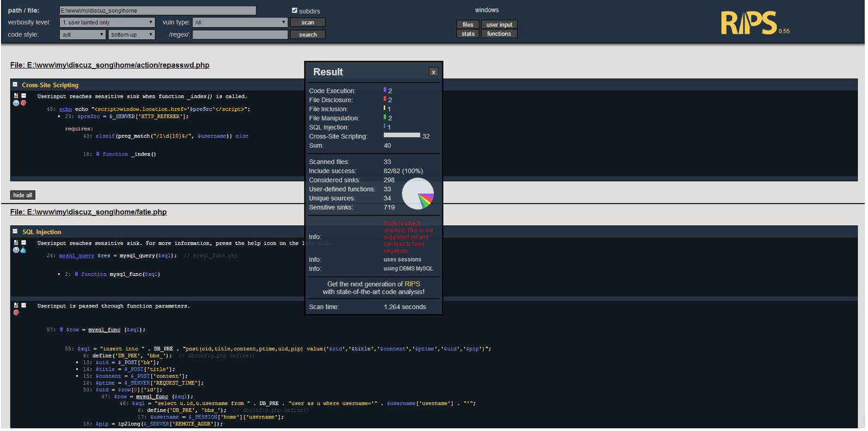Toggle the subdirs checkbox
Image resolution: width=868 pixels, height=431 pixels.
coord(295,10)
